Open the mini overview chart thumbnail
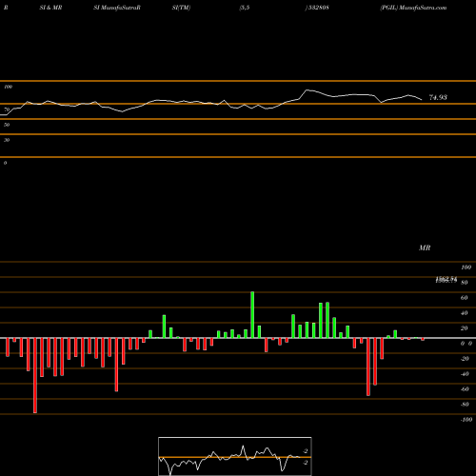 pos(235,456)
